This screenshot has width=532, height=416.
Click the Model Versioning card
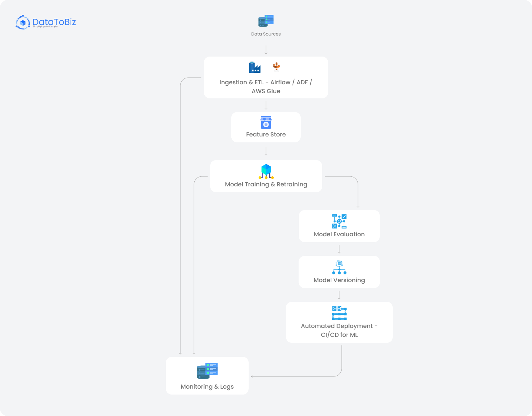339,272
